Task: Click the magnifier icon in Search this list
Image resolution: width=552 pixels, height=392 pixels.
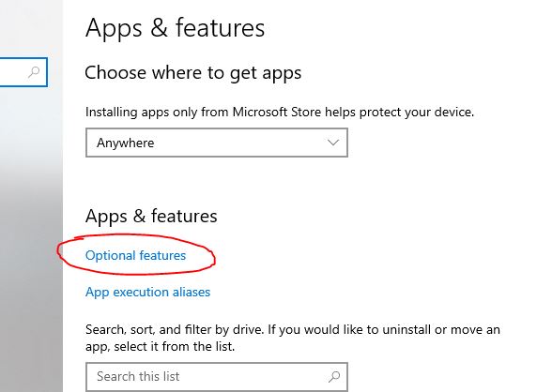Action: pyautogui.click(x=334, y=377)
